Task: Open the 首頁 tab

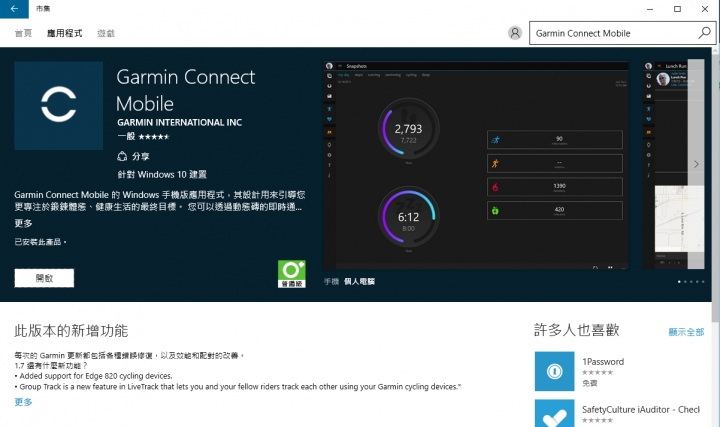Action: [x=23, y=33]
